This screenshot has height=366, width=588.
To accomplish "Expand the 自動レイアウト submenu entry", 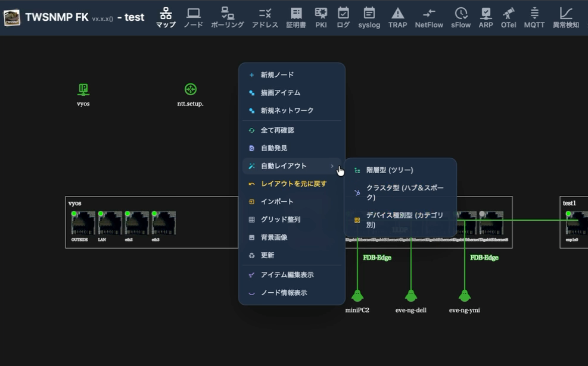I will (292, 166).
